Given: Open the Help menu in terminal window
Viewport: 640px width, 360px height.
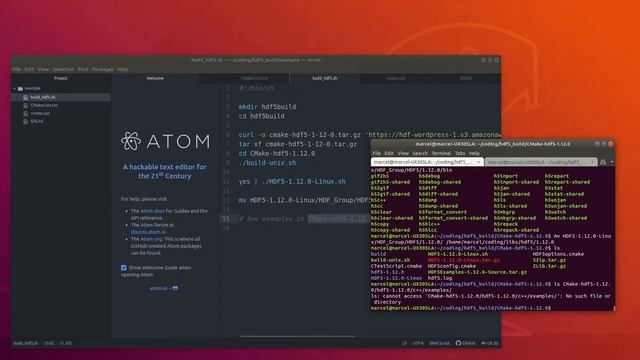Looking at the screenshot, I should (474, 153).
